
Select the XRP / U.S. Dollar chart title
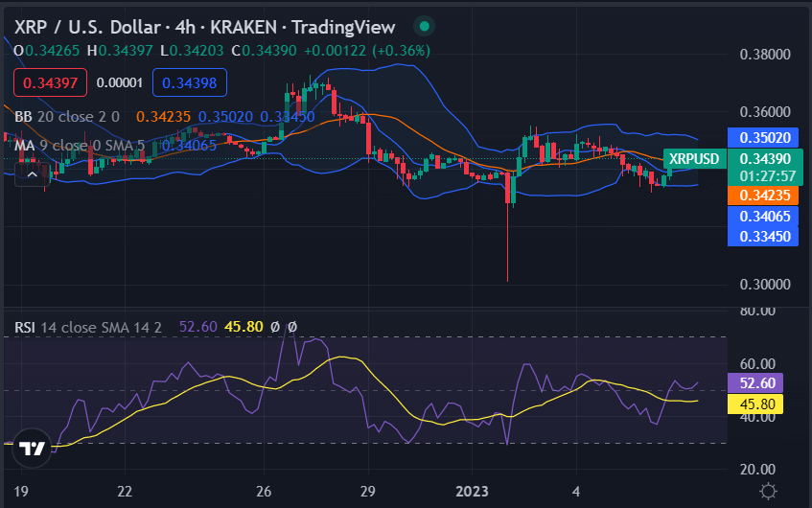click(204, 27)
